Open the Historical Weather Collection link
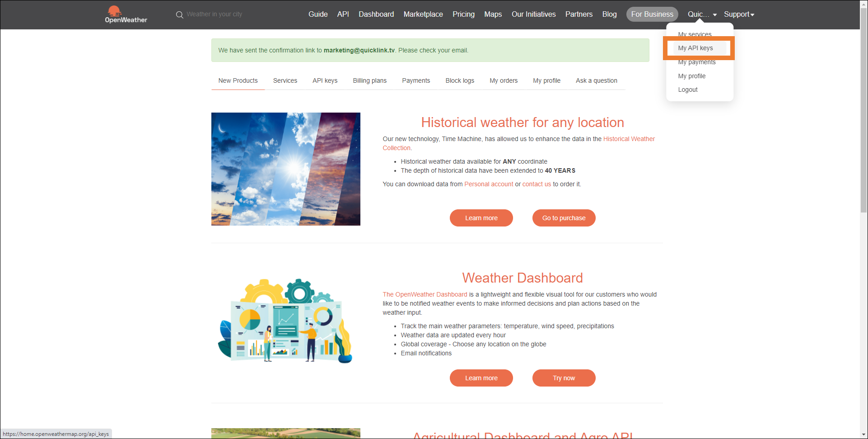This screenshot has width=868, height=439. coord(629,139)
